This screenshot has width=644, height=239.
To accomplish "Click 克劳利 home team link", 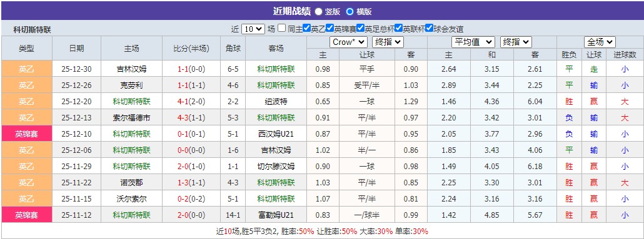I will click(x=131, y=85).
